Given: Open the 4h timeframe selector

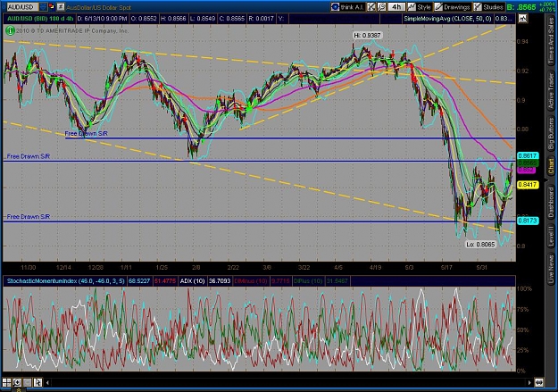Looking at the screenshot, I should coord(396,7).
